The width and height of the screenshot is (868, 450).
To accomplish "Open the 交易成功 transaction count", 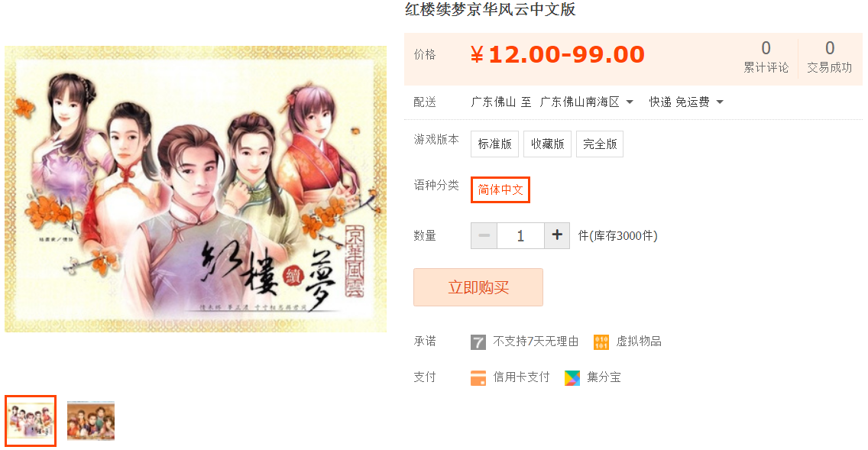I will (x=829, y=57).
